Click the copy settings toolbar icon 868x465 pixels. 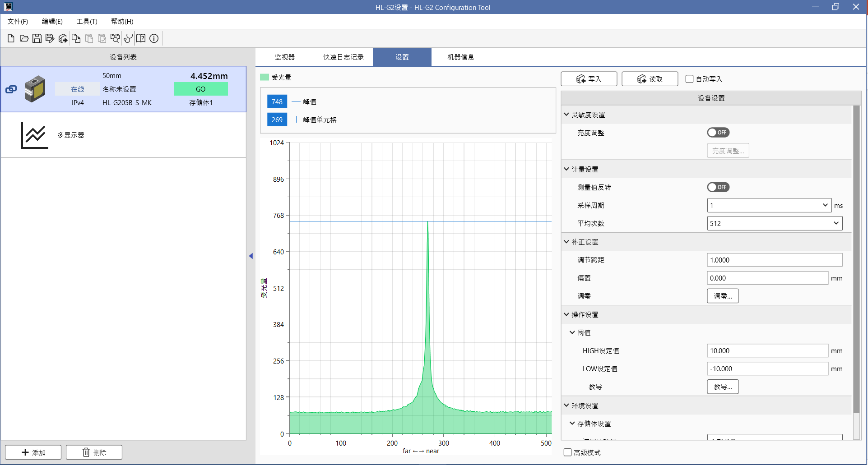click(76, 38)
